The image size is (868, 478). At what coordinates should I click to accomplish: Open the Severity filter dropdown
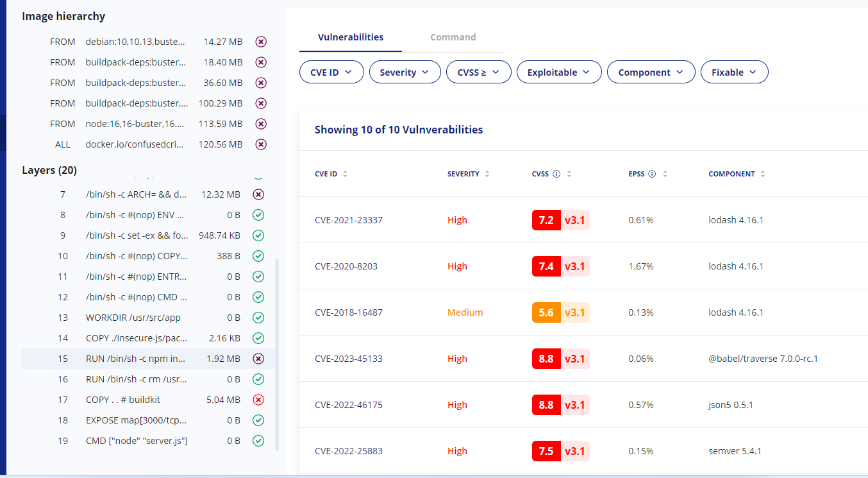point(405,73)
